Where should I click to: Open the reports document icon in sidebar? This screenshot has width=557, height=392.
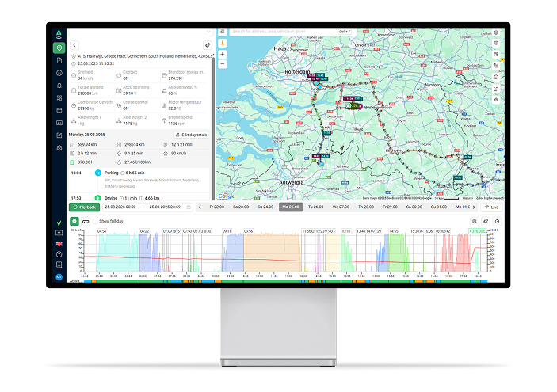59,60
